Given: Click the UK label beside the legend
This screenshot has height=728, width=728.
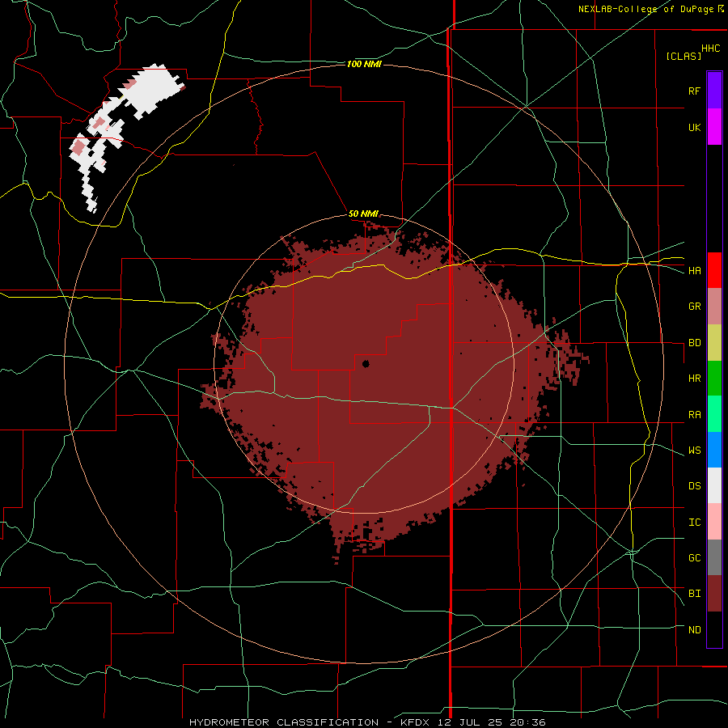Looking at the screenshot, I should tap(694, 127).
